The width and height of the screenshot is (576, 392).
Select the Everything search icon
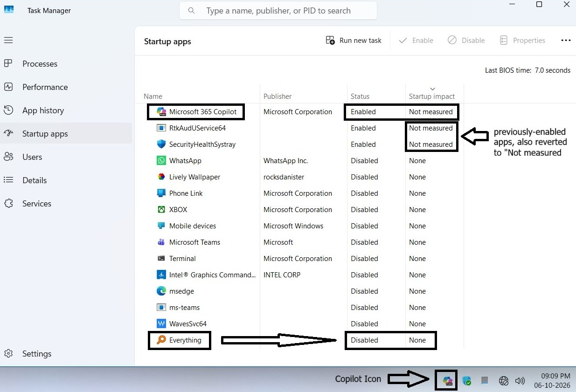pyautogui.click(x=161, y=340)
